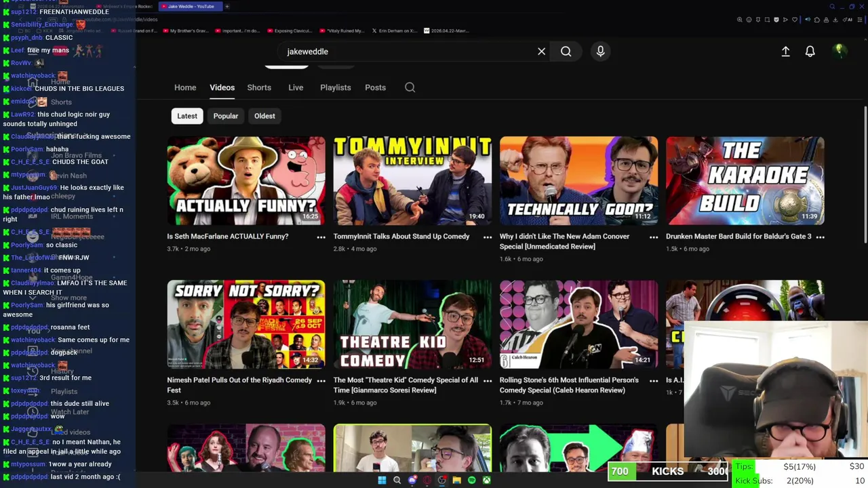Image resolution: width=868 pixels, height=488 pixels.
Task: Open options for Nimesh Patel video
Action: (x=321, y=381)
